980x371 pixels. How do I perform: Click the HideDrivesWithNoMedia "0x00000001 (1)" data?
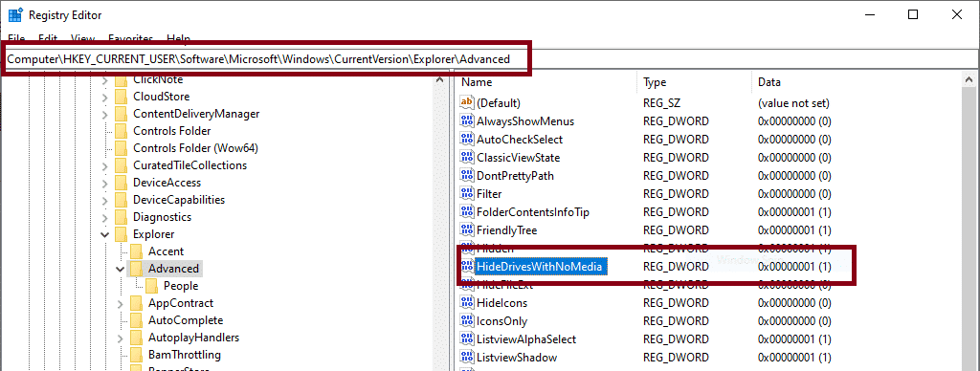(x=794, y=267)
